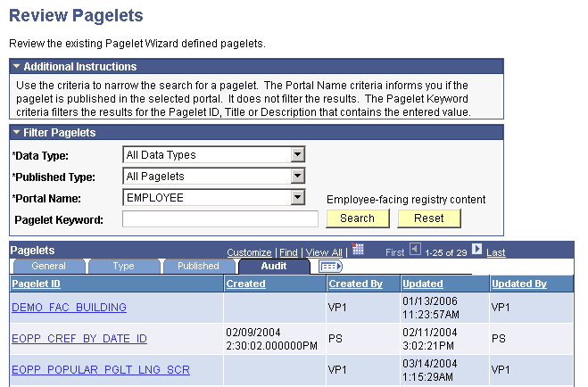Open the Portal Name dropdown
Image resolution: width=588 pixels, height=387 pixels.
[x=298, y=198]
